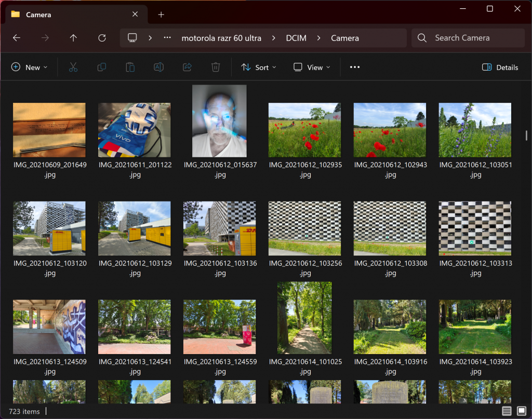Click motorola razr 60 ultra breadcrumb

pos(221,38)
